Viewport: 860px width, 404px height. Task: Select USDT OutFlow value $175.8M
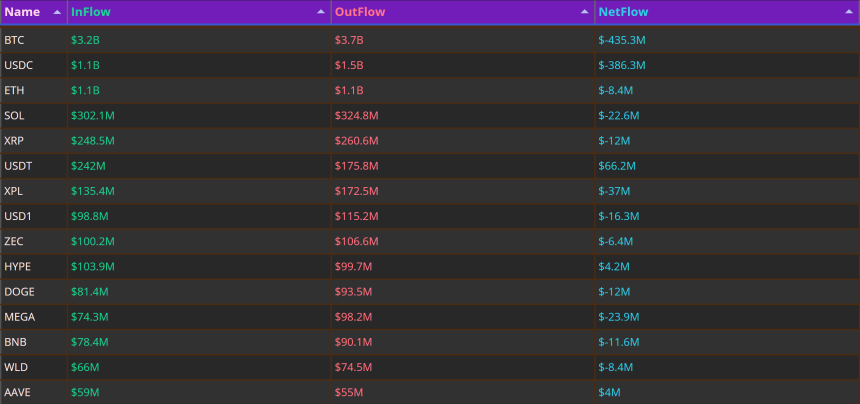(x=357, y=166)
